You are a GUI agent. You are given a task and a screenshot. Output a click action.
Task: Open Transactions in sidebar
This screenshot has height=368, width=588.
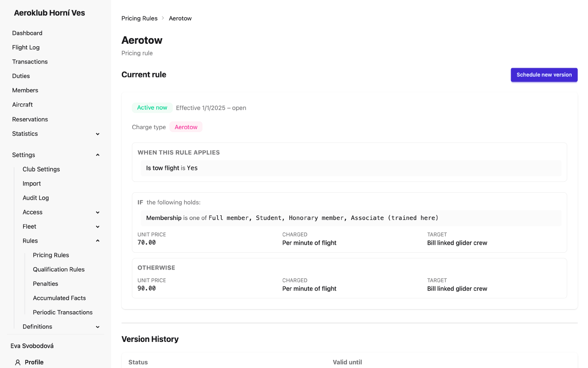click(x=30, y=62)
